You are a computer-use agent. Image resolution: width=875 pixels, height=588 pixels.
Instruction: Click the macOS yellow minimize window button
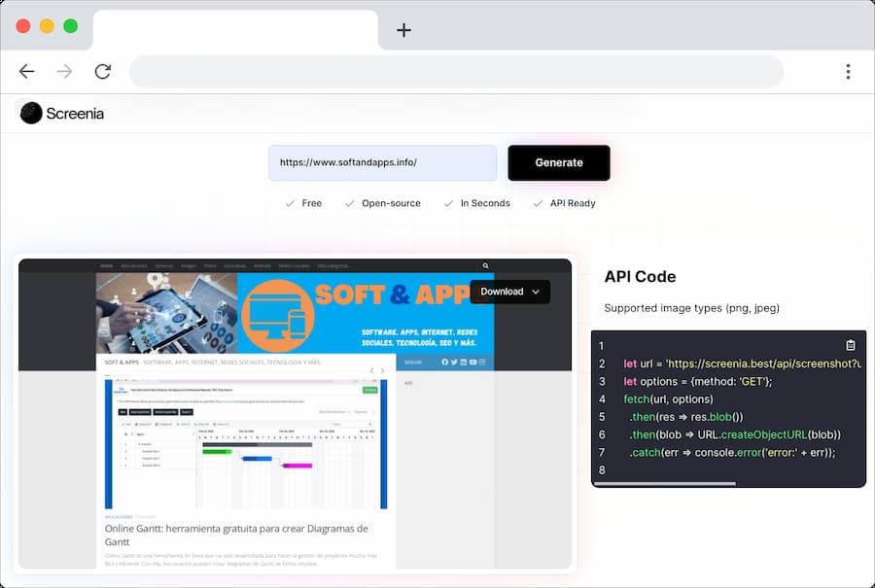47,26
